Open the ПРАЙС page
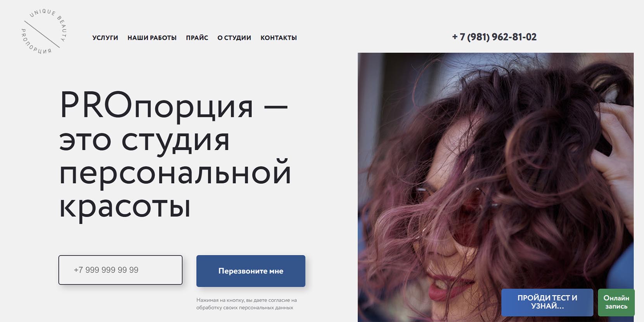This screenshot has height=322, width=644. 197,38
